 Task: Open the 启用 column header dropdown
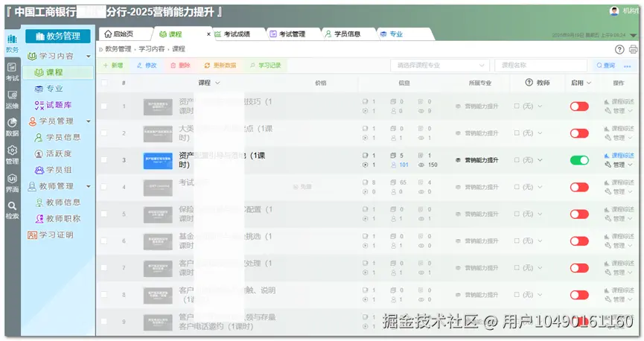(589, 83)
